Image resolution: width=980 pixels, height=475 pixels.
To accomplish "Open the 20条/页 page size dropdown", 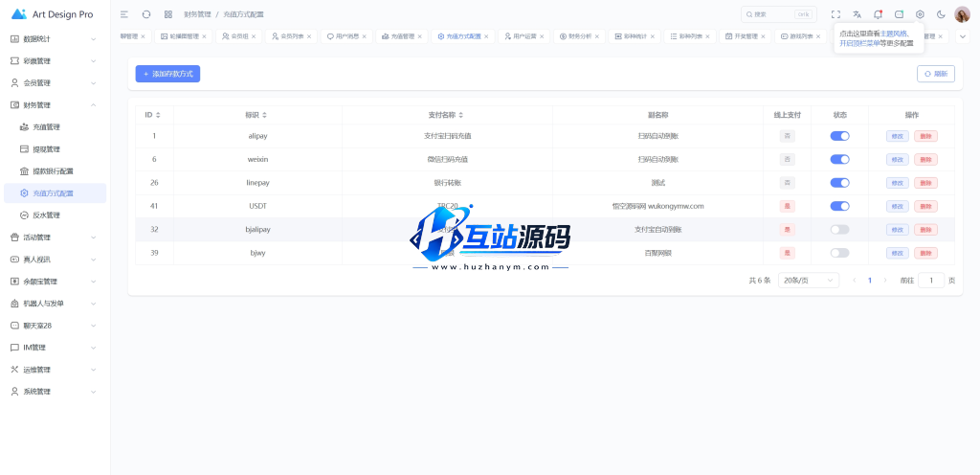I will [x=809, y=281].
